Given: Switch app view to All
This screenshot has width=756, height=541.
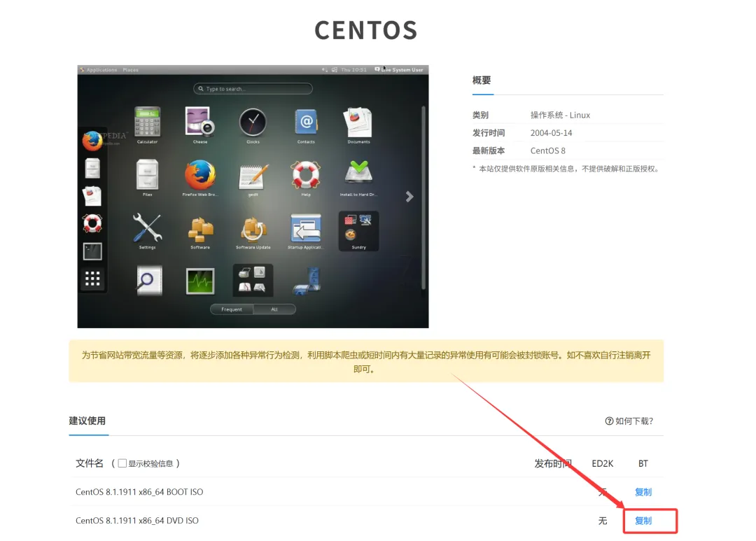Looking at the screenshot, I should click(x=274, y=309).
